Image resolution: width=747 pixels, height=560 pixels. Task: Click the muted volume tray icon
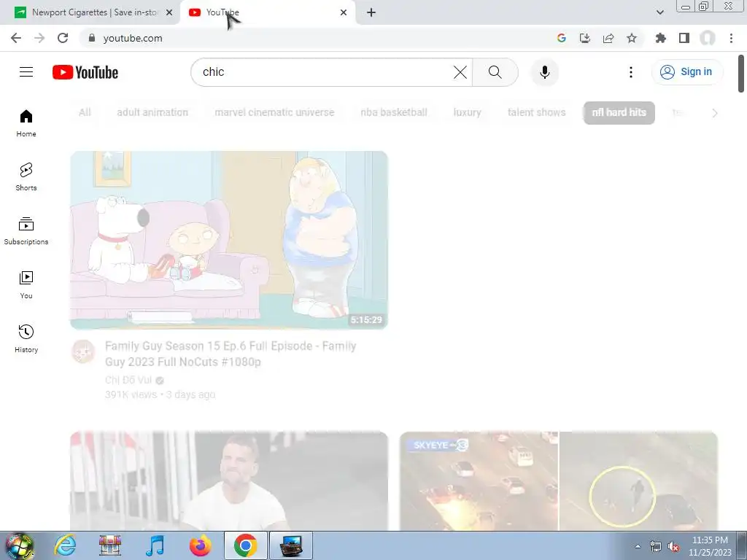(x=673, y=546)
